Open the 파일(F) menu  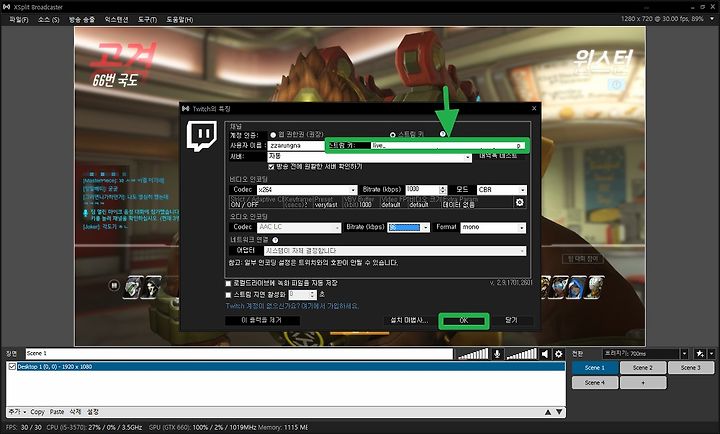click(x=19, y=20)
